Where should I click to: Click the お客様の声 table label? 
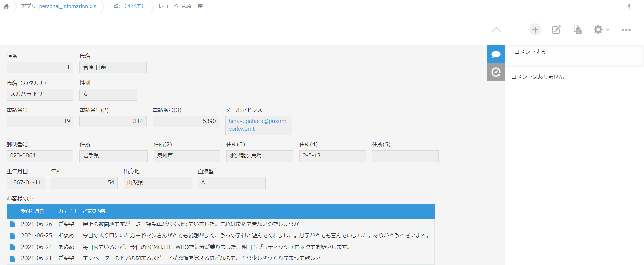[20, 198]
